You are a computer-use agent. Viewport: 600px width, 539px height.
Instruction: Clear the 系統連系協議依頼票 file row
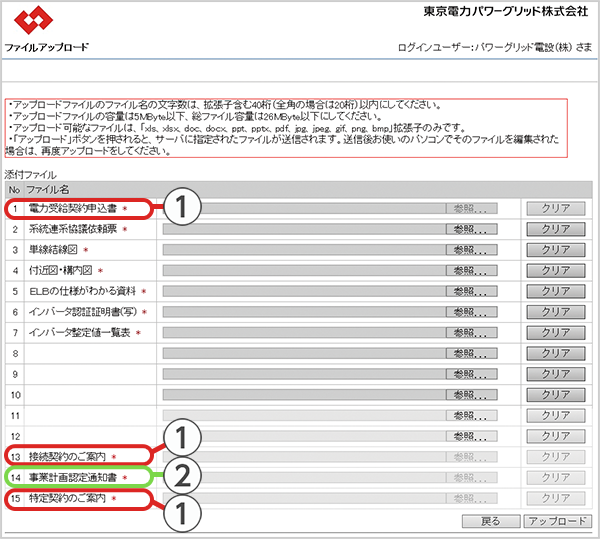[556, 229]
